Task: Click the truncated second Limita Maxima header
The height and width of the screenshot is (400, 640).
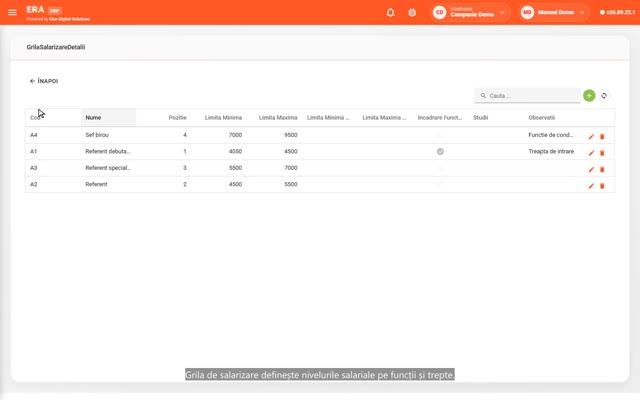Action: [x=384, y=118]
